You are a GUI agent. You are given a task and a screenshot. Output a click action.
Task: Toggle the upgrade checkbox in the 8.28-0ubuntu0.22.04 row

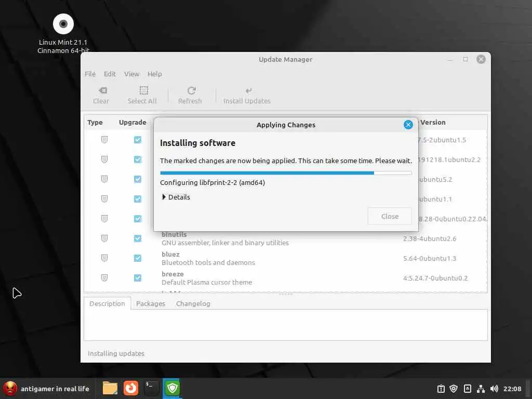click(x=137, y=219)
